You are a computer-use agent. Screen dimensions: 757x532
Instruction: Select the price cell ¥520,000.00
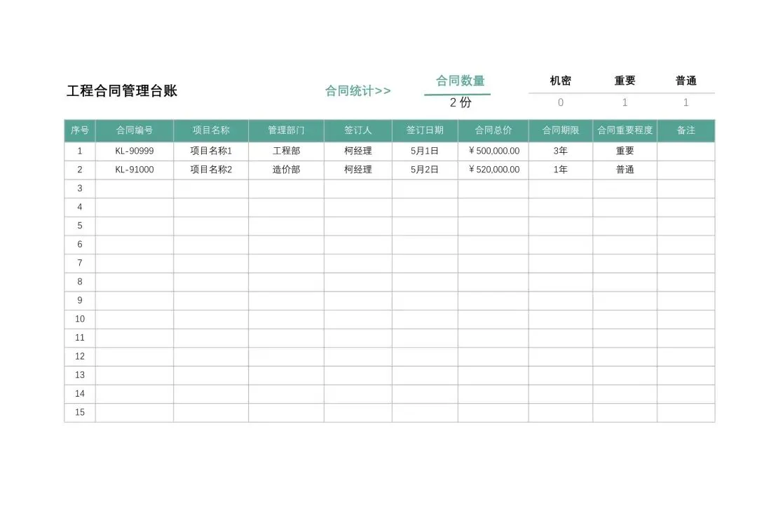(x=493, y=170)
